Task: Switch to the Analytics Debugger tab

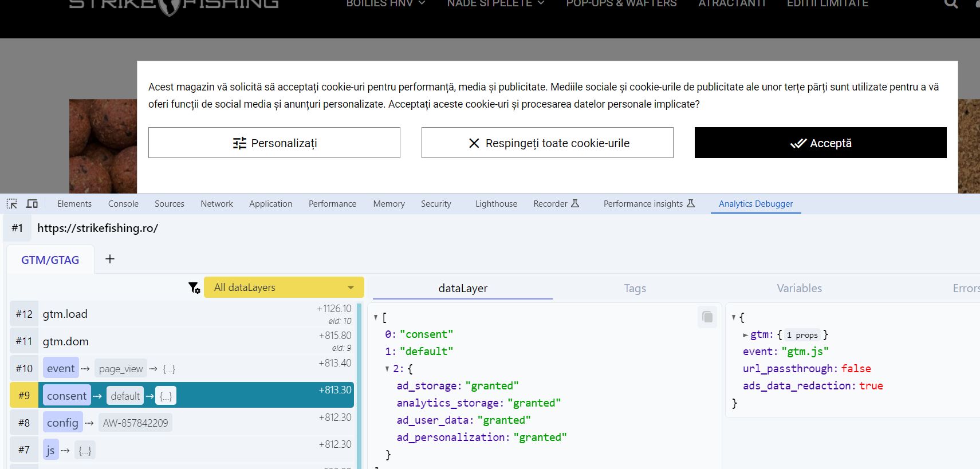Action: point(755,204)
